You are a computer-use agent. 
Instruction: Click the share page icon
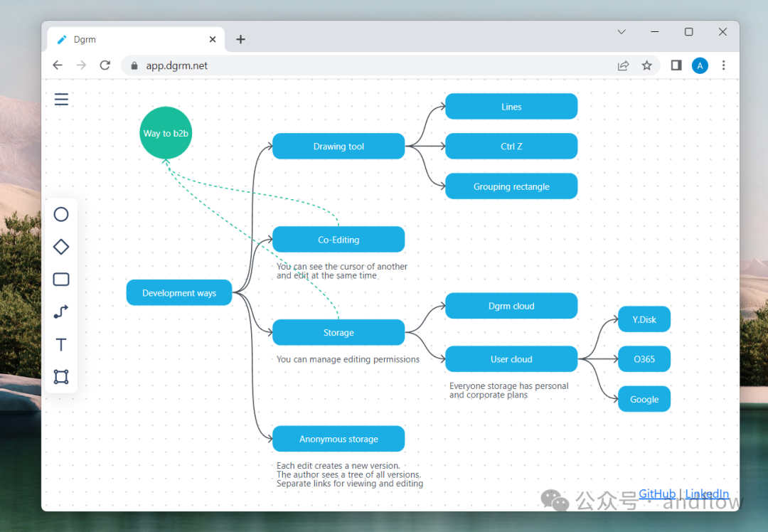click(623, 65)
